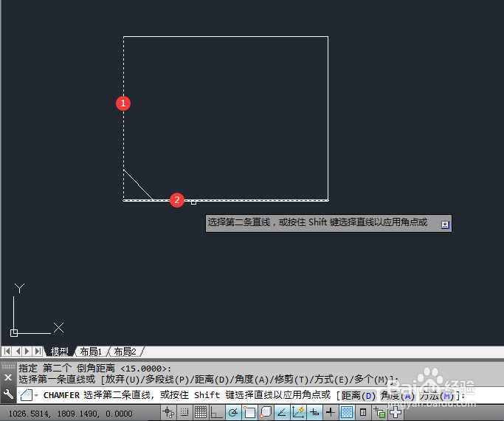Jump to last layout tab arrow
Screen dimensions: 504x421
[38, 352]
